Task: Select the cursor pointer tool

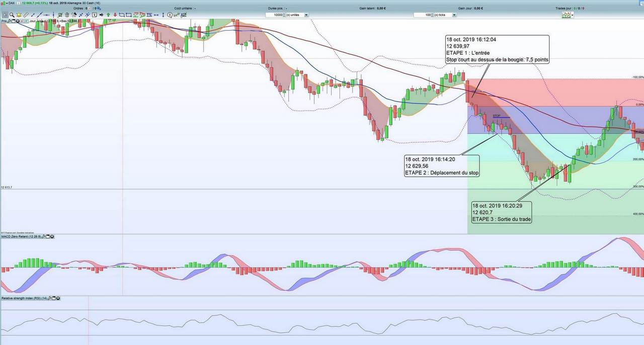Action: click(5, 15)
